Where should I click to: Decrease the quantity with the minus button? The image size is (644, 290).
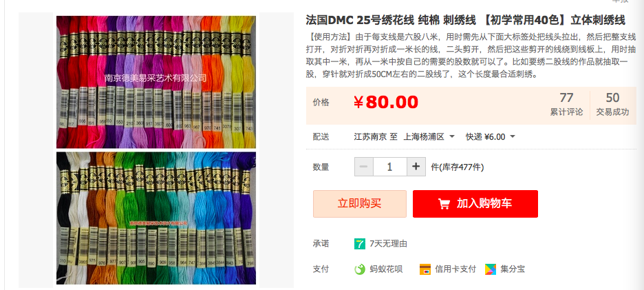(363, 167)
